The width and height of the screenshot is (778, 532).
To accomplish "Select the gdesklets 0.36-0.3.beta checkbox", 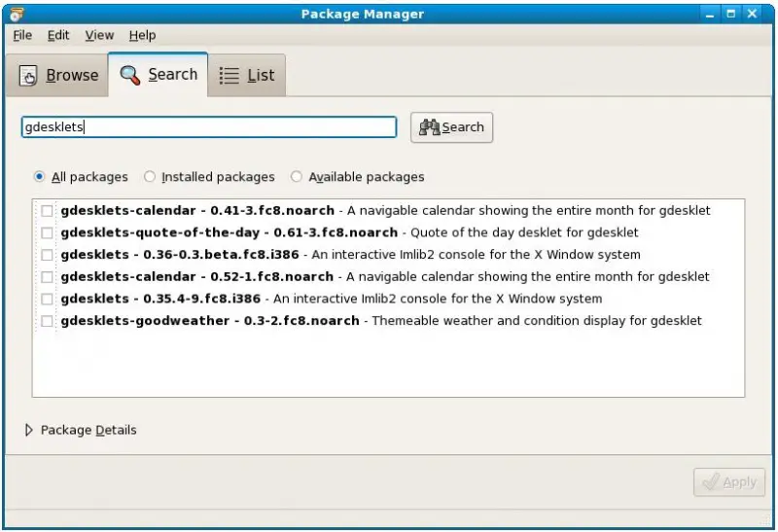I will point(47,255).
